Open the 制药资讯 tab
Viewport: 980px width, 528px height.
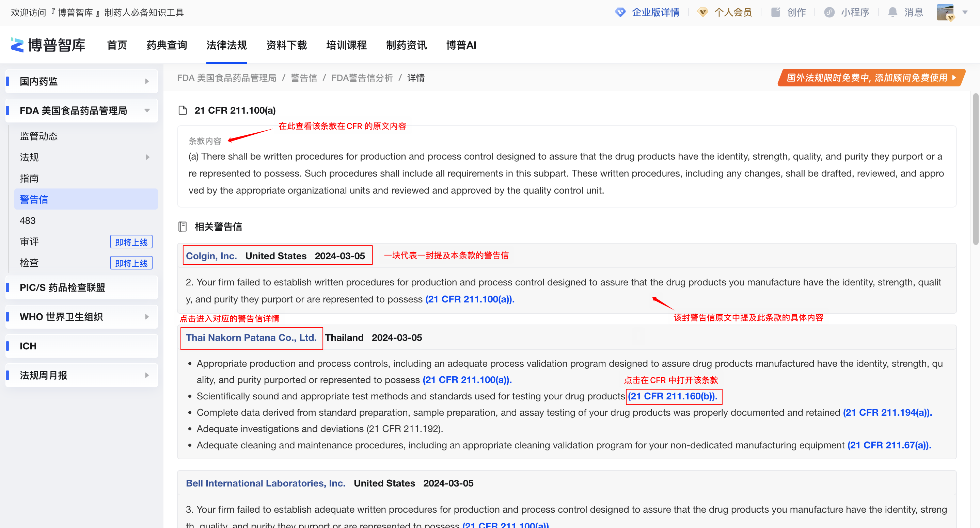[406, 45]
